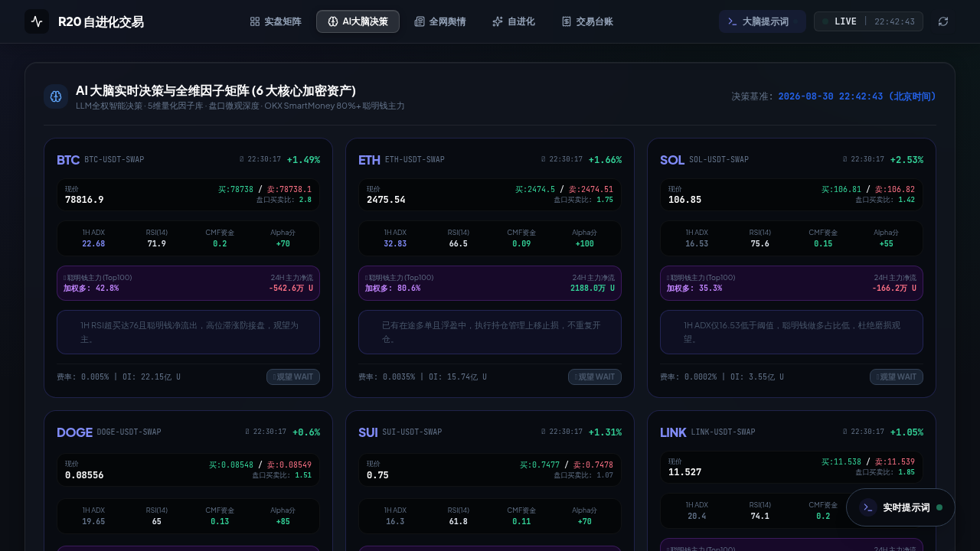Screen dimensions: 980x551
Task: Select the BTC ticker title
Action: click(x=68, y=160)
